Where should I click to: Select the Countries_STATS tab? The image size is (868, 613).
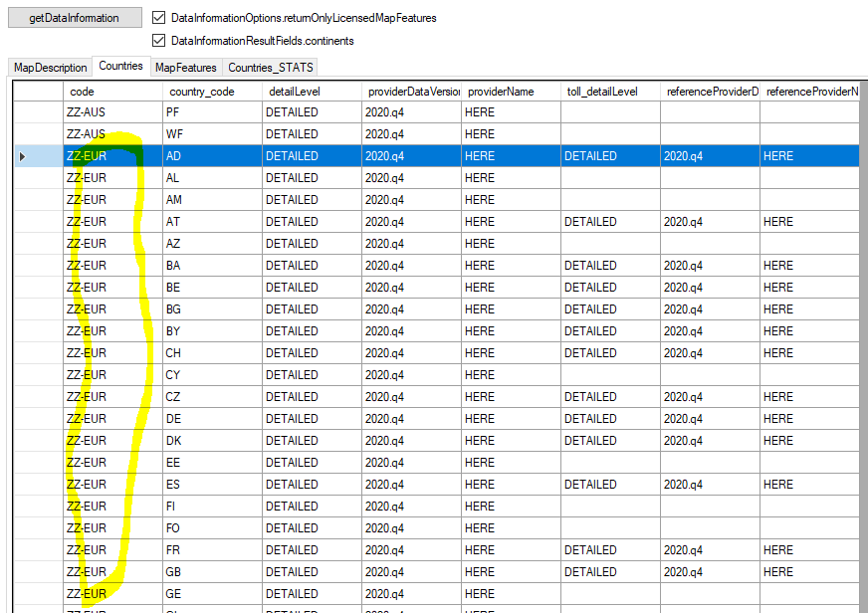[x=271, y=68]
